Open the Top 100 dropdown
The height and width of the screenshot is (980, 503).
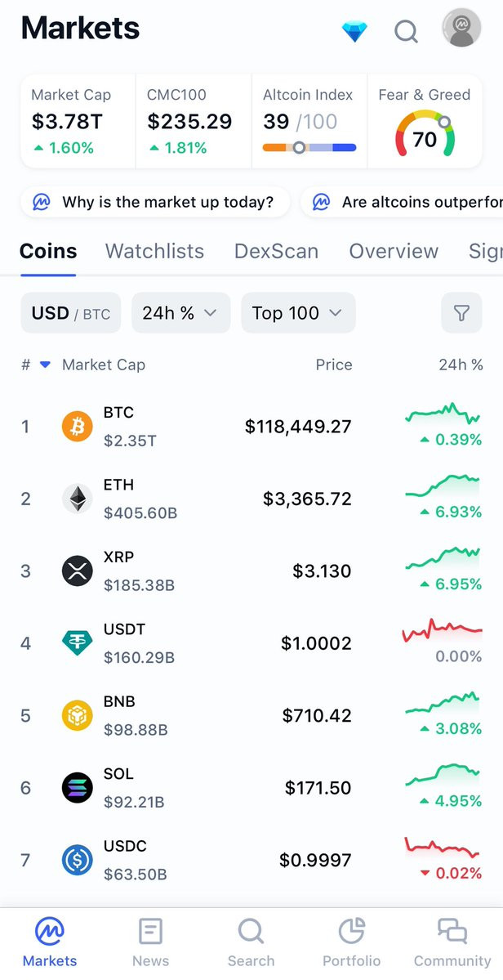[298, 312]
